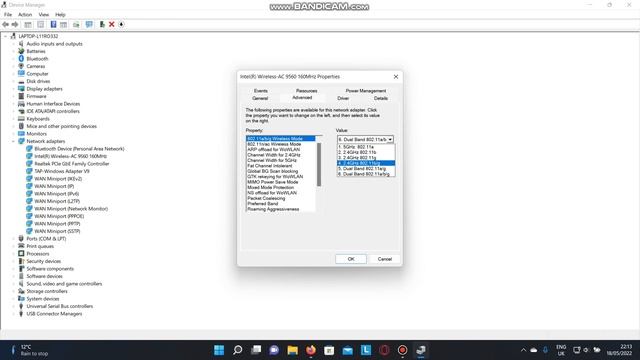Viewport: 640px width, 360px height.
Task: Choose '4. 2.4GHz 802.11b/g' option
Action: pyautogui.click(x=366, y=163)
